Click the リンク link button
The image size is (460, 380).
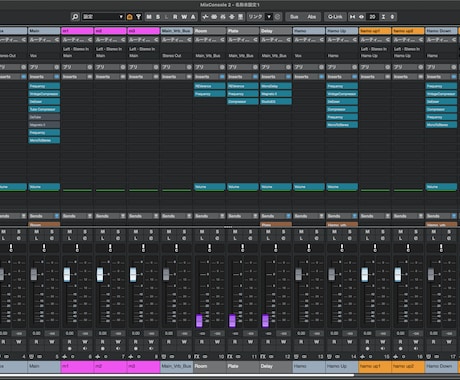click(x=255, y=17)
